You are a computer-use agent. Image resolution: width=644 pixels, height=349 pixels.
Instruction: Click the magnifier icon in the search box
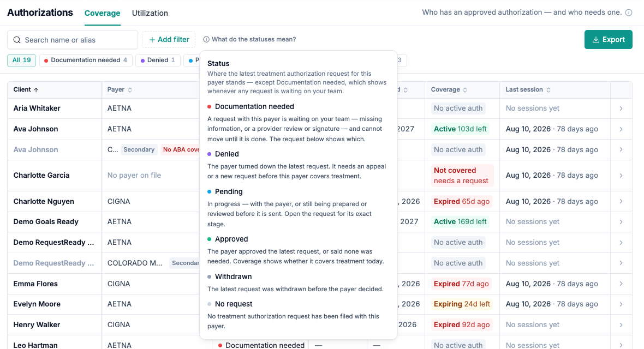pos(17,40)
